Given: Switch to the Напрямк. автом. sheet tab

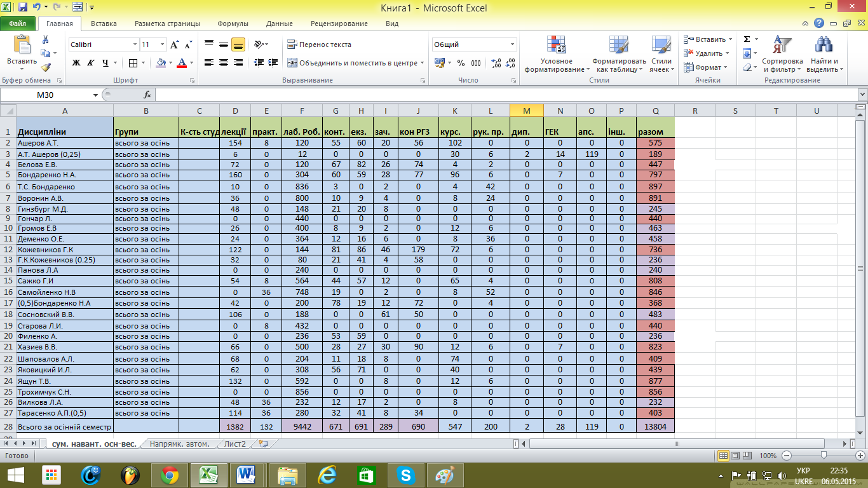Looking at the screenshot, I should tap(179, 444).
